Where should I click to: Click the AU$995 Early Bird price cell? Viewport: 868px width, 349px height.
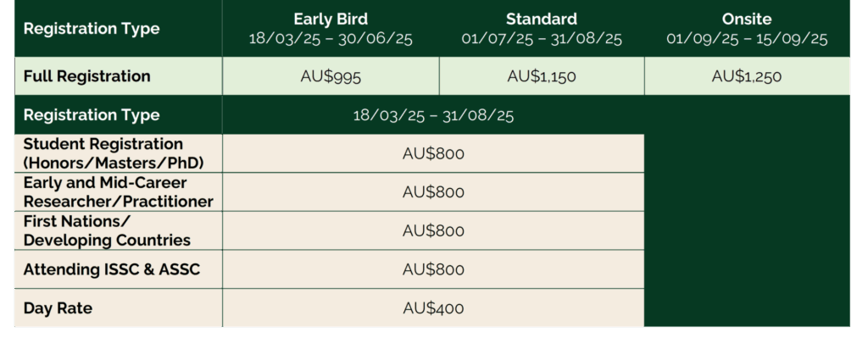331,76
